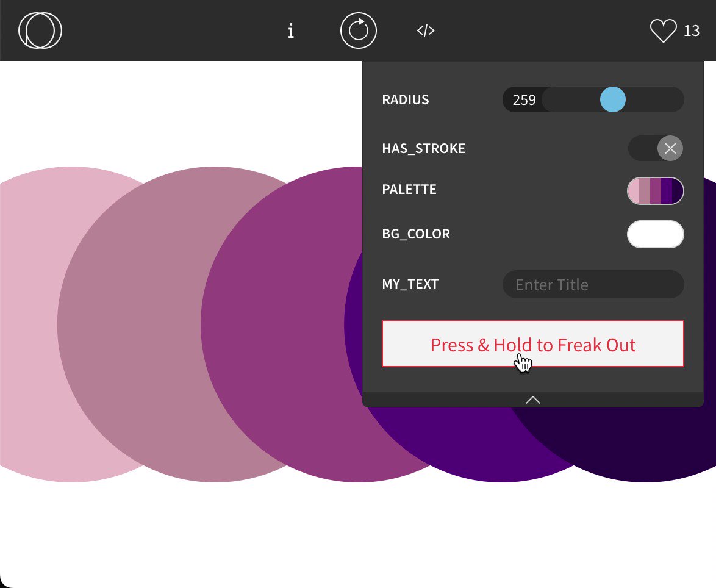Open the PALETTE color selector

point(656,190)
